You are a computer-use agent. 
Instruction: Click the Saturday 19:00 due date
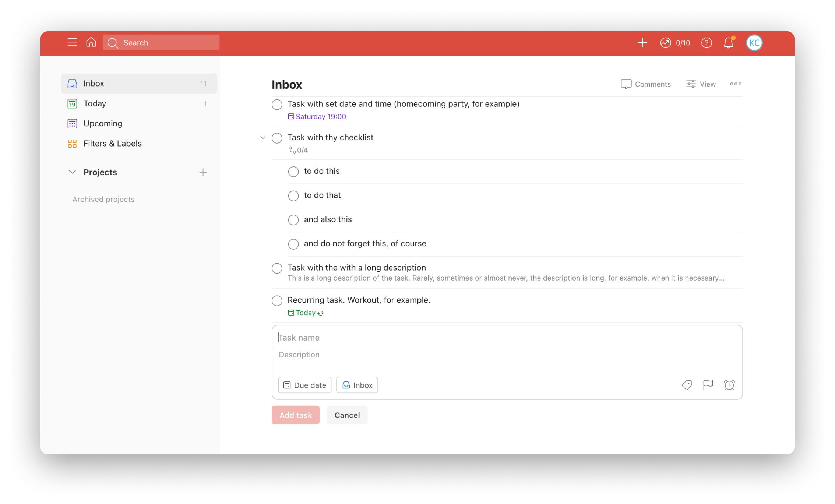[317, 117]
